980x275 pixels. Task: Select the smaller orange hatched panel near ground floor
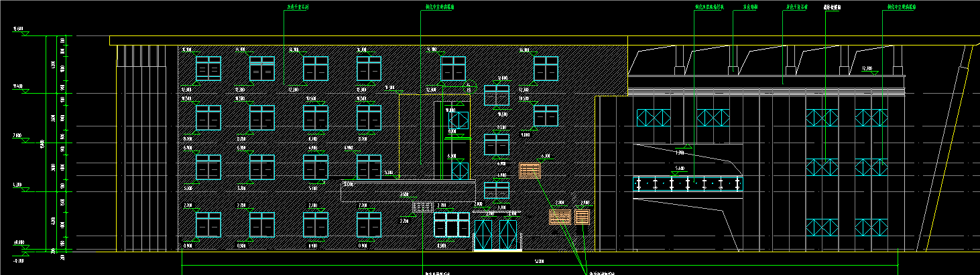(582, 217)
